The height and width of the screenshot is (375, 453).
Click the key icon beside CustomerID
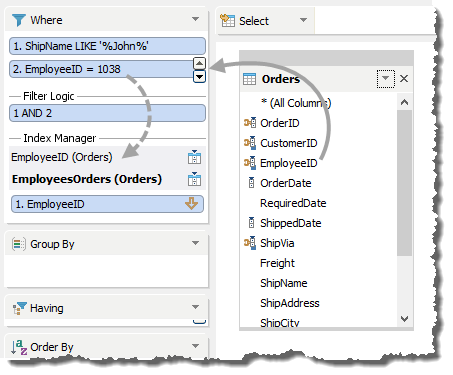tap(250, 143)
